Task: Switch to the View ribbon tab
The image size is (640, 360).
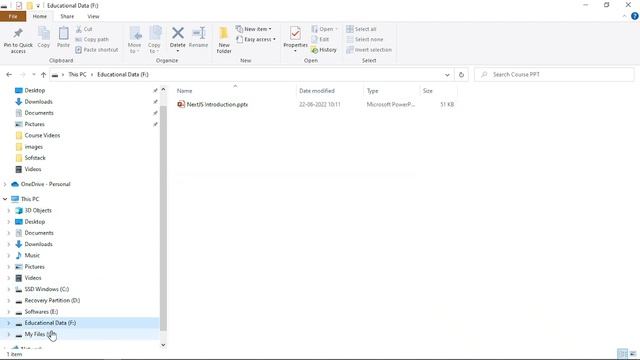Action: (93, 16)
